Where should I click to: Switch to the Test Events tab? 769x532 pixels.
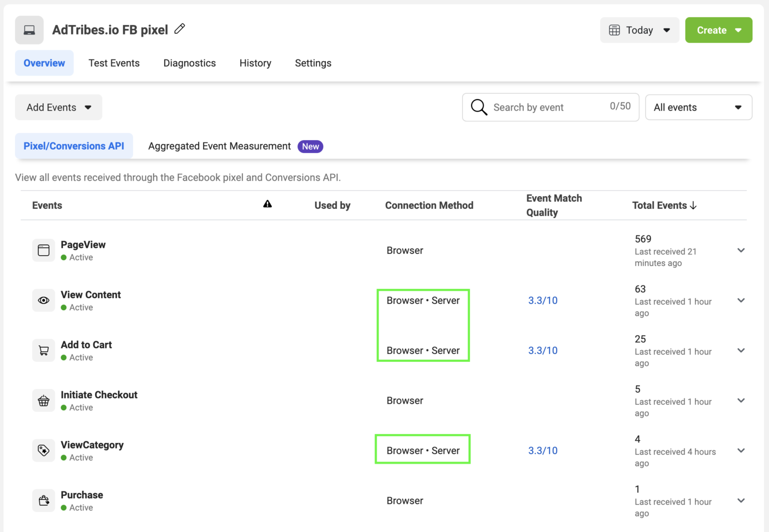[x=114, y=63]
